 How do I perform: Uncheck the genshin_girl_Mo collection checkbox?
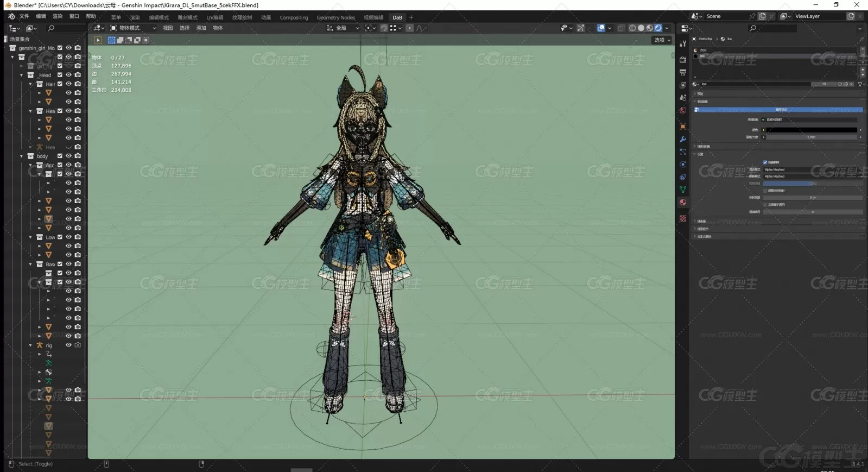pyautogui.click(x=60, y=48)
